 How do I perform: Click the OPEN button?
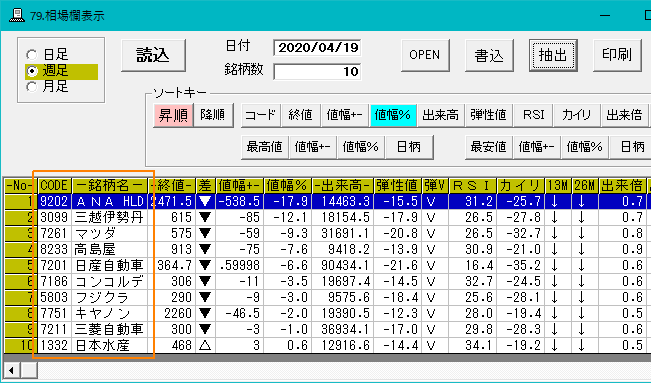click(425, 55)
